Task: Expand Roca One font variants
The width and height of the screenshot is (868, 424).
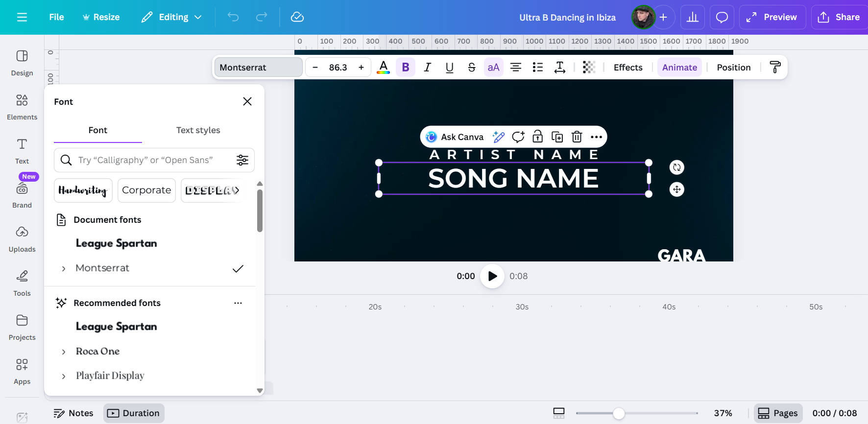Action: click(x=64, y=352)
